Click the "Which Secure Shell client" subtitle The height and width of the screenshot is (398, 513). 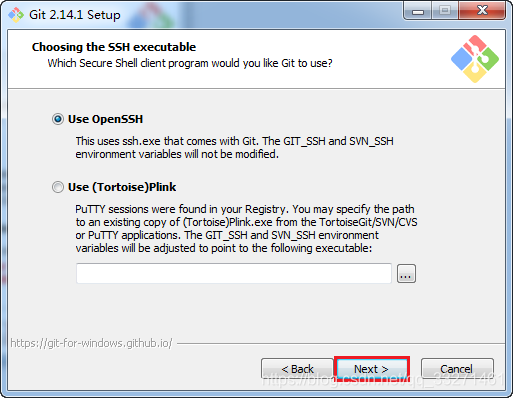(190, 63)
